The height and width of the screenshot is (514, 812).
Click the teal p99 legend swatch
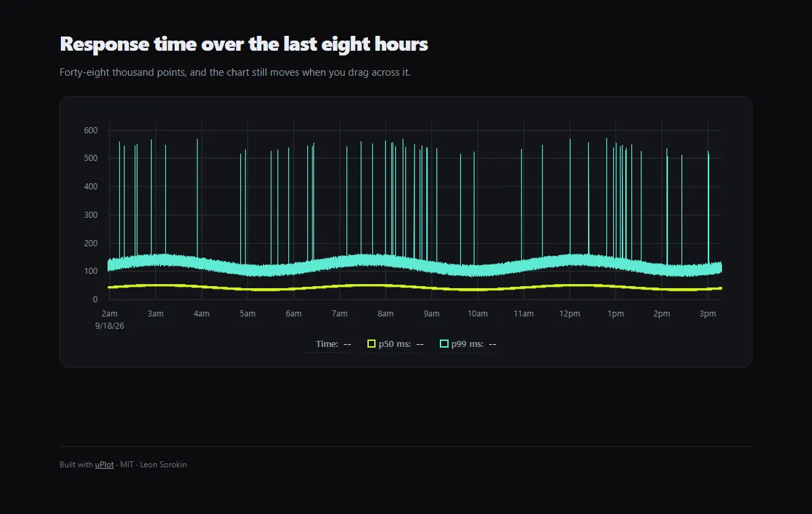point(444,344)
